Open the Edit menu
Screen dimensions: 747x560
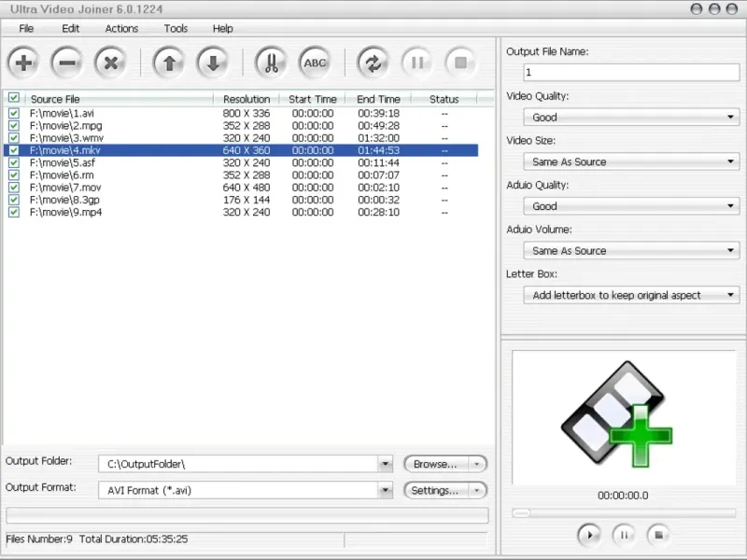coord(71,29)
